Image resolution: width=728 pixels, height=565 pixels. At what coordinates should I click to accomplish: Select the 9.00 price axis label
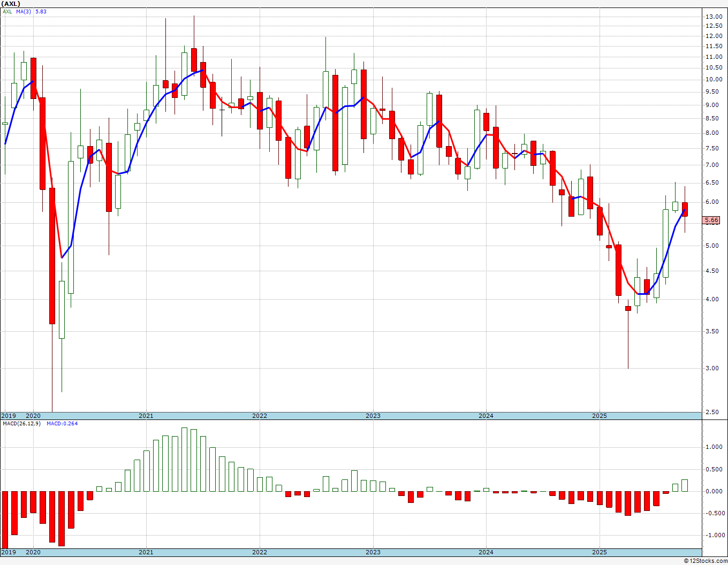coord(712,105)
